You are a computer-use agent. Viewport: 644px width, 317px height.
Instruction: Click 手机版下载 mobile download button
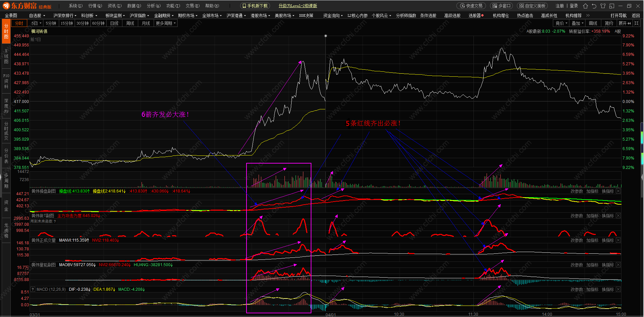255,6
